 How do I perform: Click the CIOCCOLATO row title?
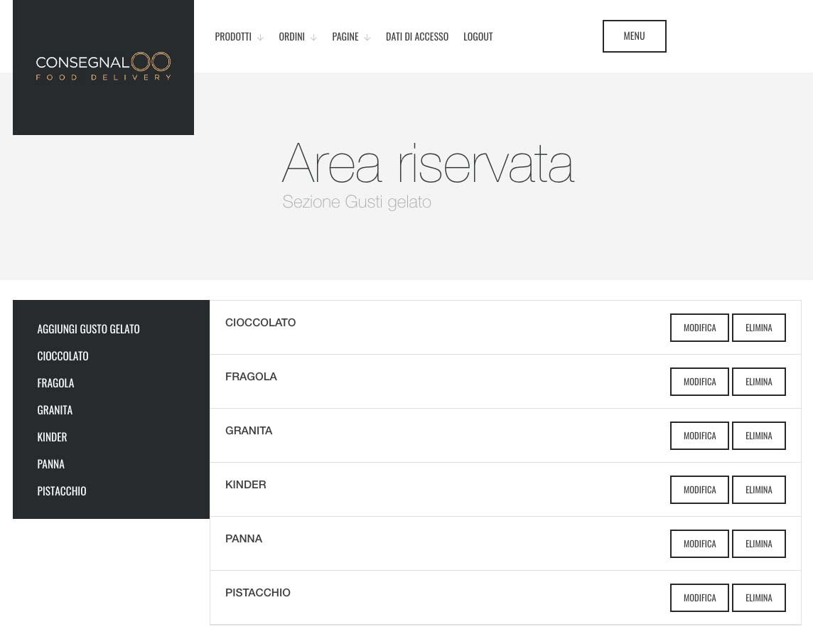click(260, 323)
